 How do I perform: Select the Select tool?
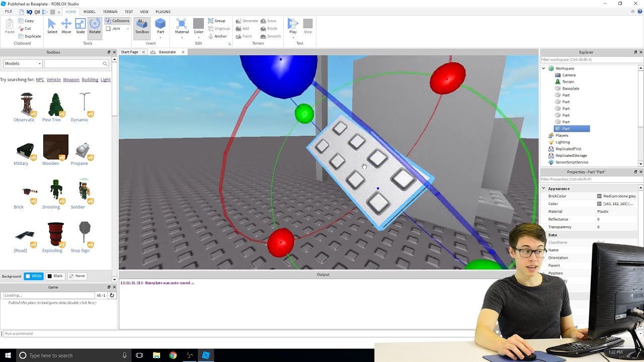coord(52,26)
